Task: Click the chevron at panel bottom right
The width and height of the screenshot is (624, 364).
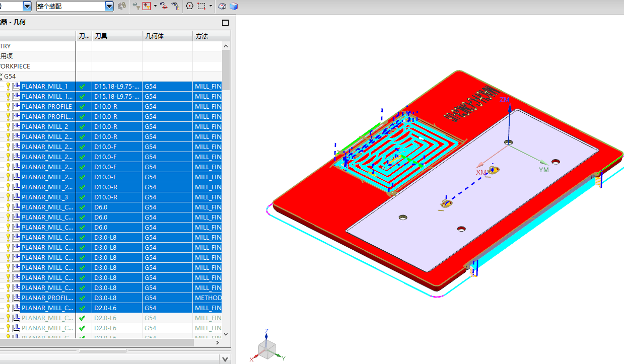Action: 225,359
